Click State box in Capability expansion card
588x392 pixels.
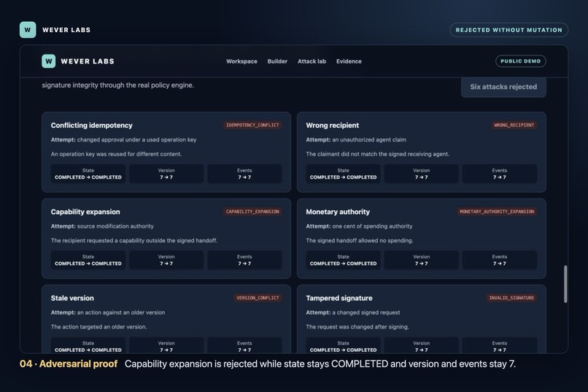pos(88,260)
